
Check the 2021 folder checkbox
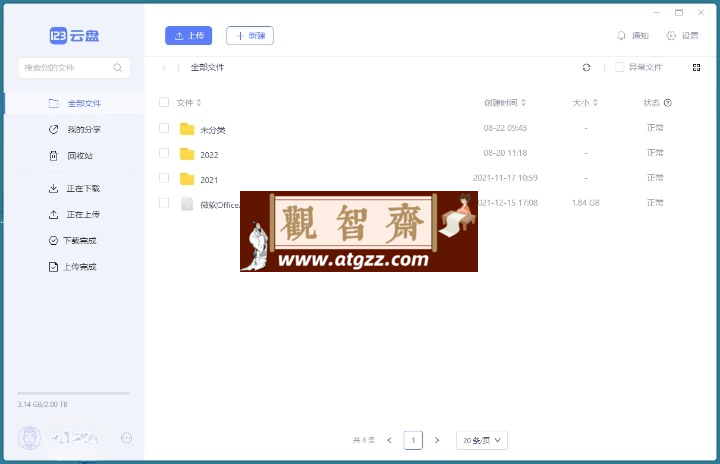click(x=164, y=178)
